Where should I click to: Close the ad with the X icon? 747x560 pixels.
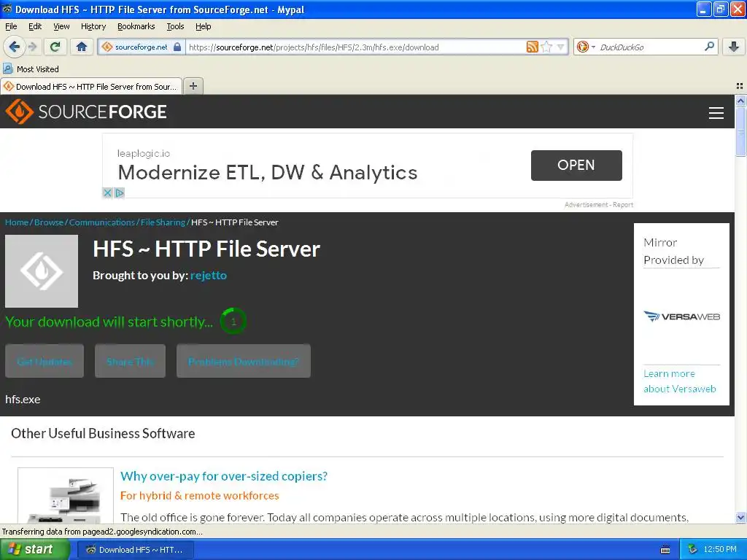[x=107, y=192]
